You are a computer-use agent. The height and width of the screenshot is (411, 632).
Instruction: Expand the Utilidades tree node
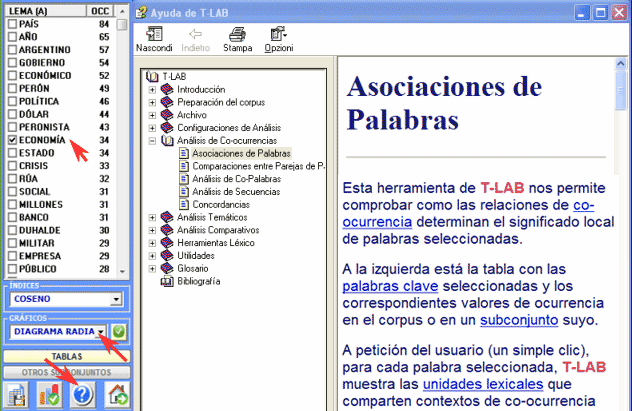(x=152, y=256)
